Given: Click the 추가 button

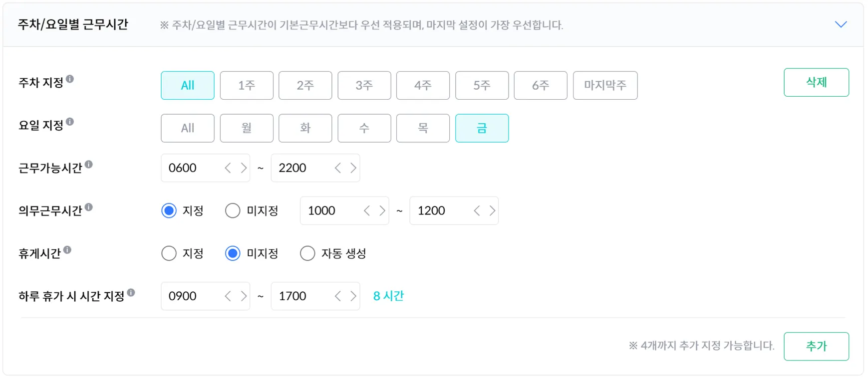Looking at the screenshot, I should click(816, 346).
